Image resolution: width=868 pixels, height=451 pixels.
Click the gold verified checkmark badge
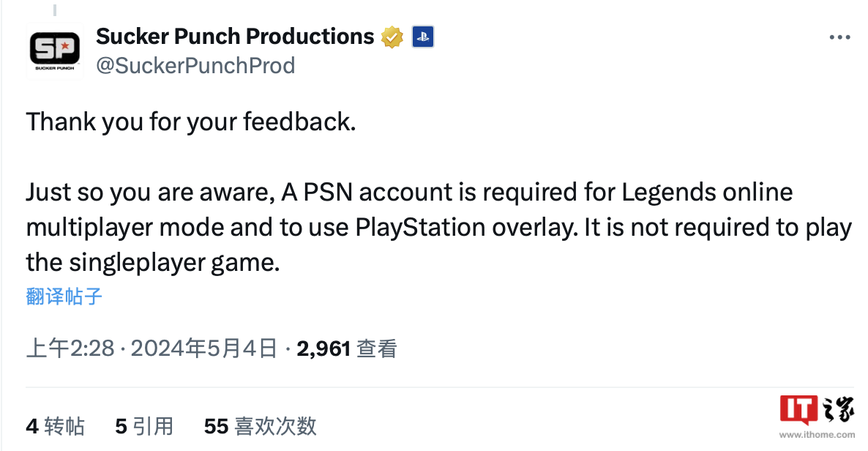(x=392, y=36)
